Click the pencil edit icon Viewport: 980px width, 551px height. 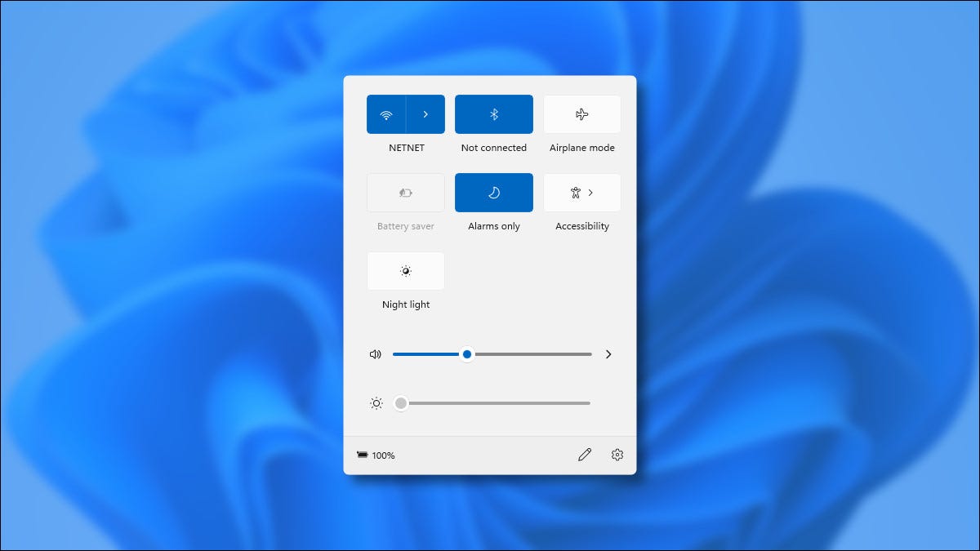click(x=585, y=455)
